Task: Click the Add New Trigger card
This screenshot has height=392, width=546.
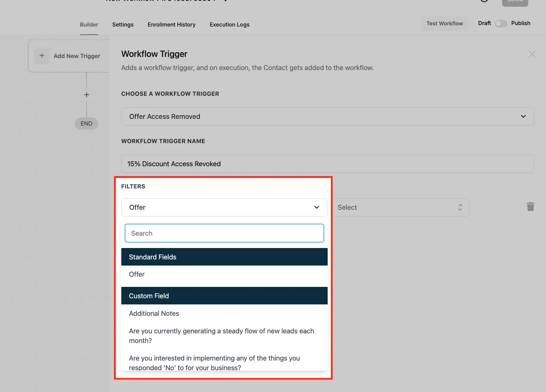Action: (x=69, y=56)
